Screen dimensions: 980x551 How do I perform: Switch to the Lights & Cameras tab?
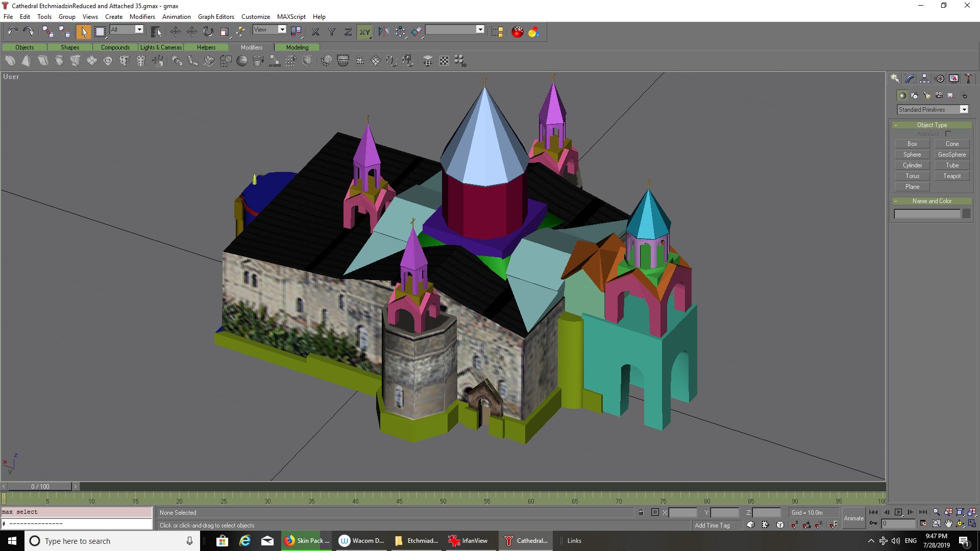click(x=161, y=47)
